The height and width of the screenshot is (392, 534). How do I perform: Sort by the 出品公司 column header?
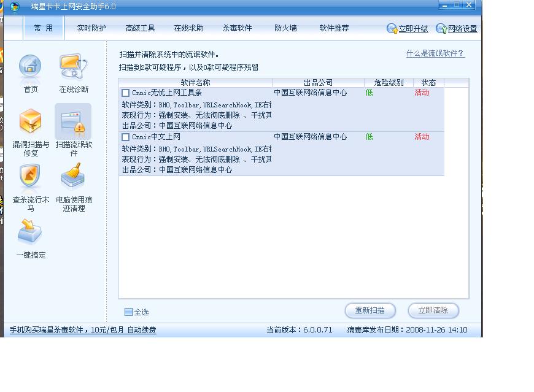(318, 83)
